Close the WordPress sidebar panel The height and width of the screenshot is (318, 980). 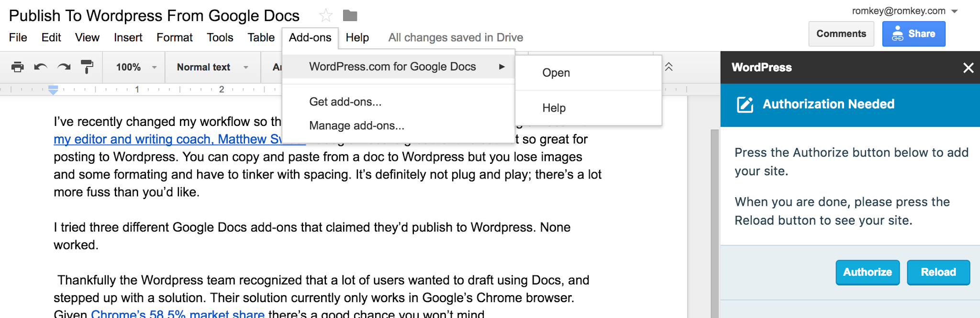(968, 68)
